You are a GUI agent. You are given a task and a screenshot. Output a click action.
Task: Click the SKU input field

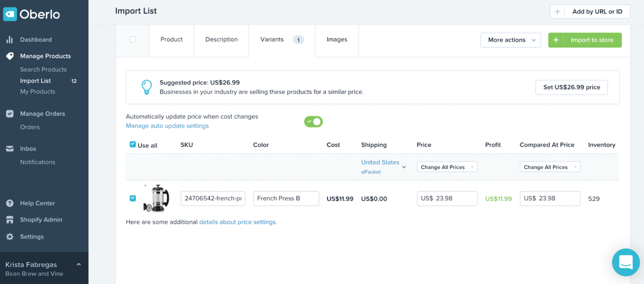click(x=213, y=199)
